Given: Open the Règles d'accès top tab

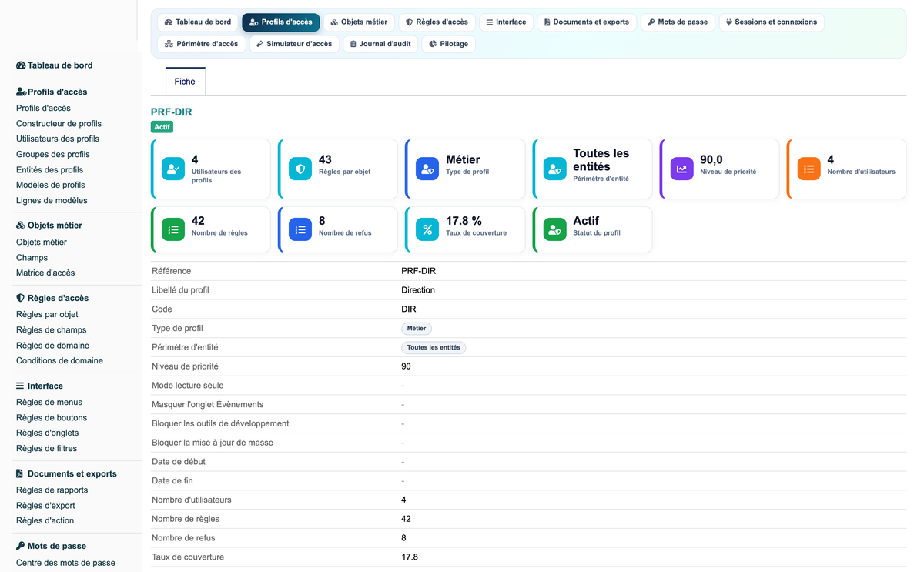Looking at the screenshot, I should pos(437,22).
